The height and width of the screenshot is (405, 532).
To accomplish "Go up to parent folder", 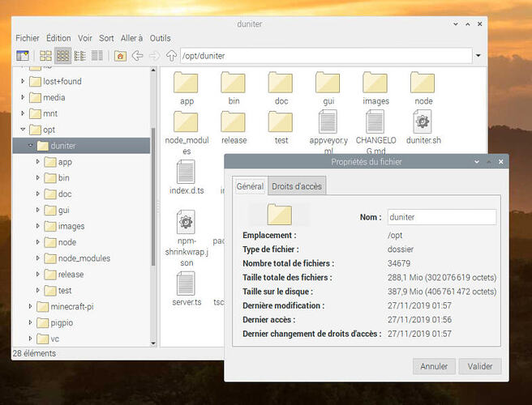I will pos(171,56).
